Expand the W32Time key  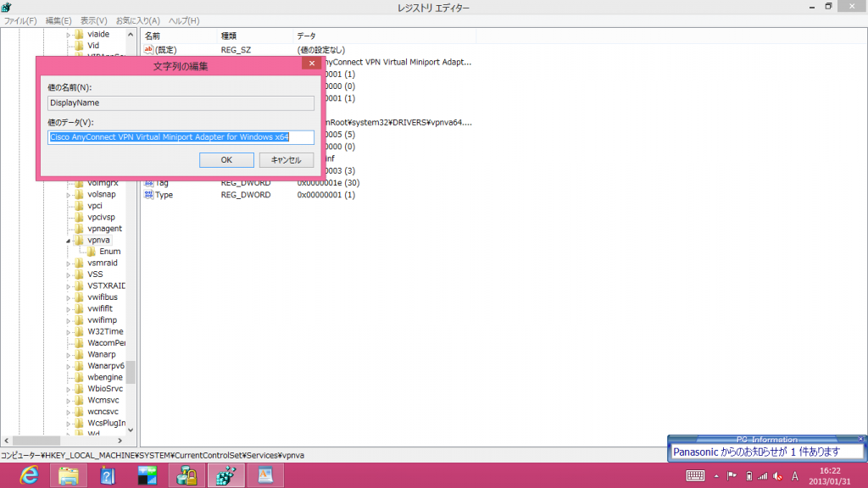pyautogui.click(x=68, y=332)
